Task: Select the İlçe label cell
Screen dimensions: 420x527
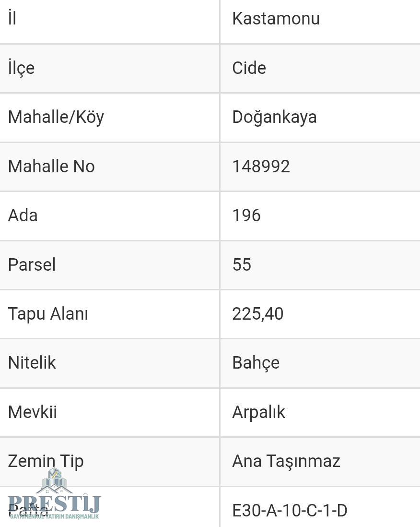Action: (x=22, y=68)
